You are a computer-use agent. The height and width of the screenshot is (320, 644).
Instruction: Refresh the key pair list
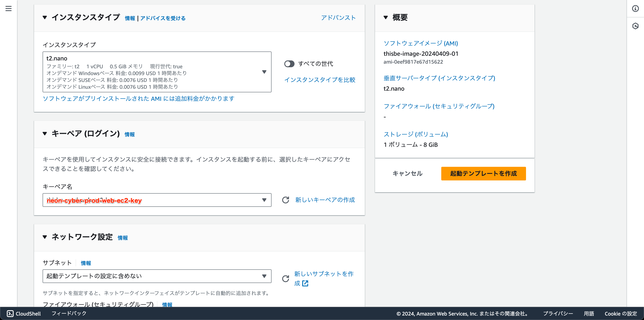[x=286, y=200]
